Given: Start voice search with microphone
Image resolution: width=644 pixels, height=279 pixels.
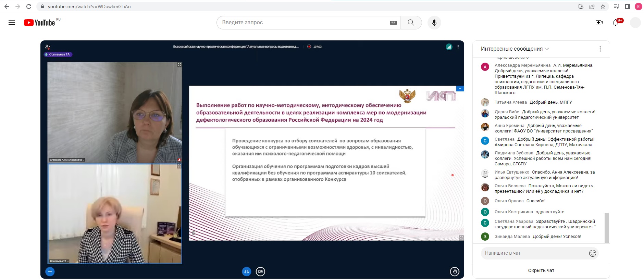Looking at the screenshot, I should 434,23.
